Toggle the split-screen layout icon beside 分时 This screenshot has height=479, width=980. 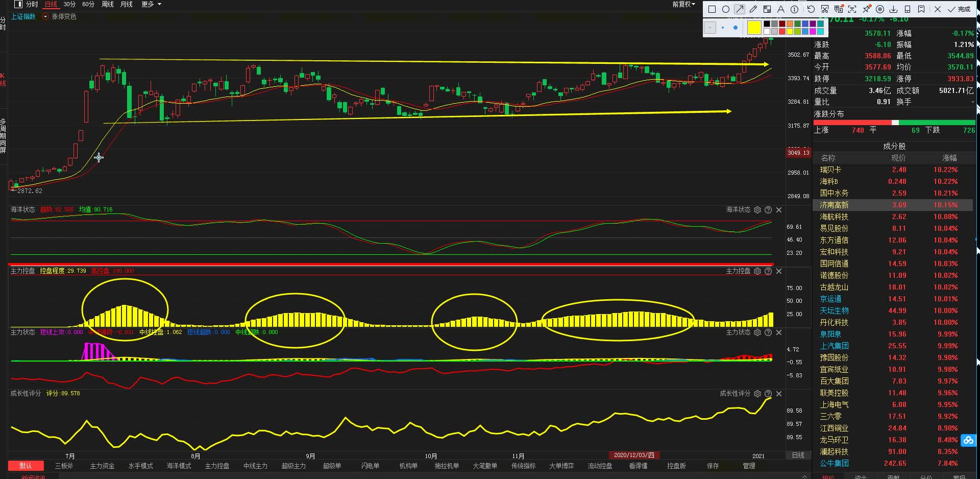coord(18,4)
